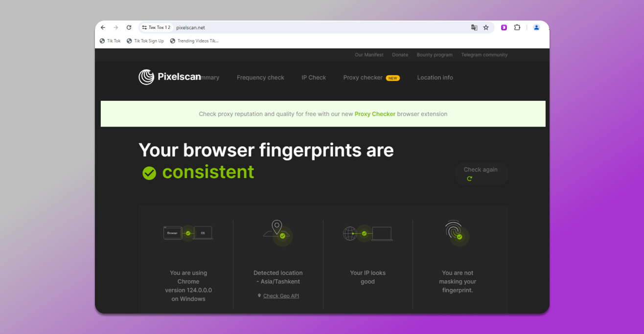Select the browser/OS consistency icon

188,233
